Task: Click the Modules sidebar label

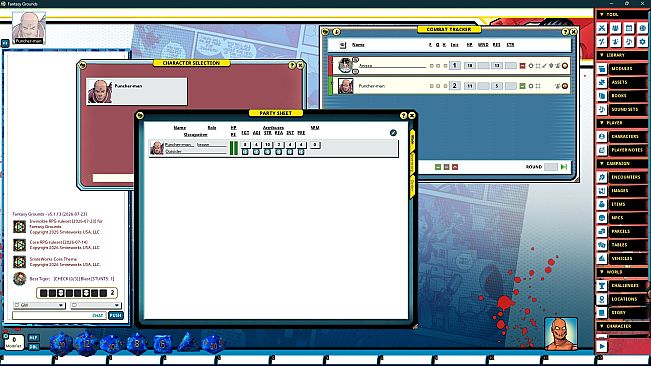Action: coord(622,68)
